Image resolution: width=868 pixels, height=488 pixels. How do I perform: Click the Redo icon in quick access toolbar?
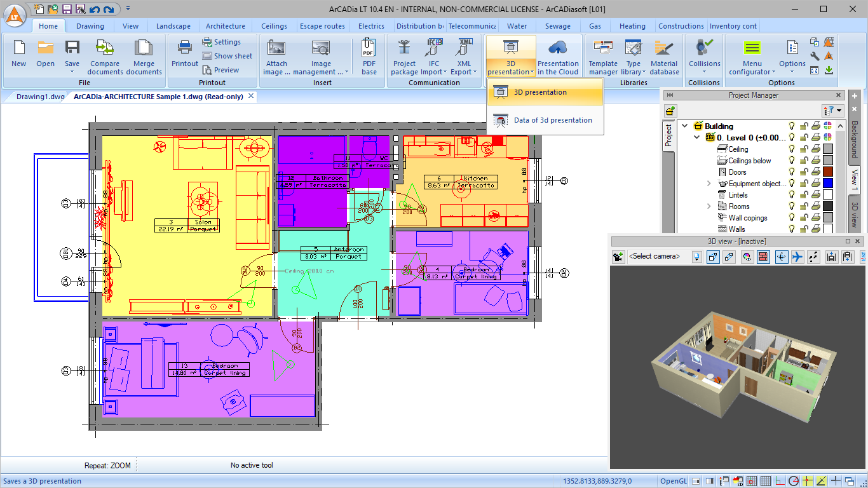coord(109,9)
